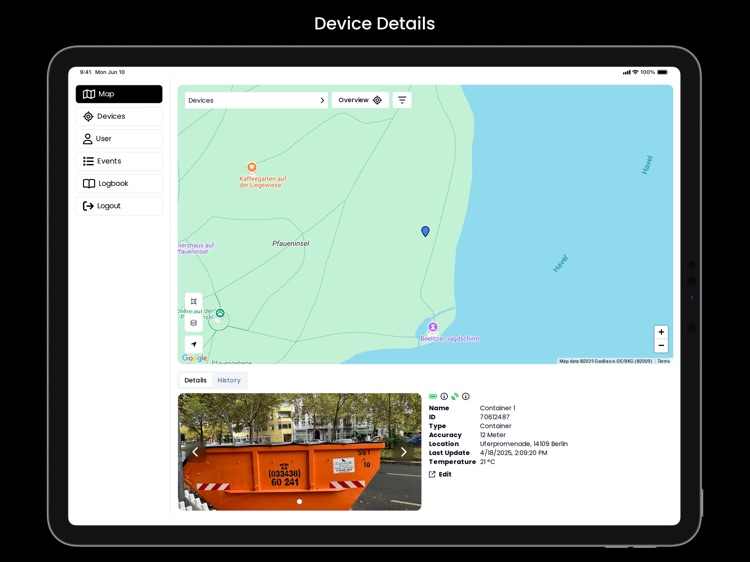Click Edit to modify the device
The width and height of the screenshot is (750, 562).
(440, 474)
